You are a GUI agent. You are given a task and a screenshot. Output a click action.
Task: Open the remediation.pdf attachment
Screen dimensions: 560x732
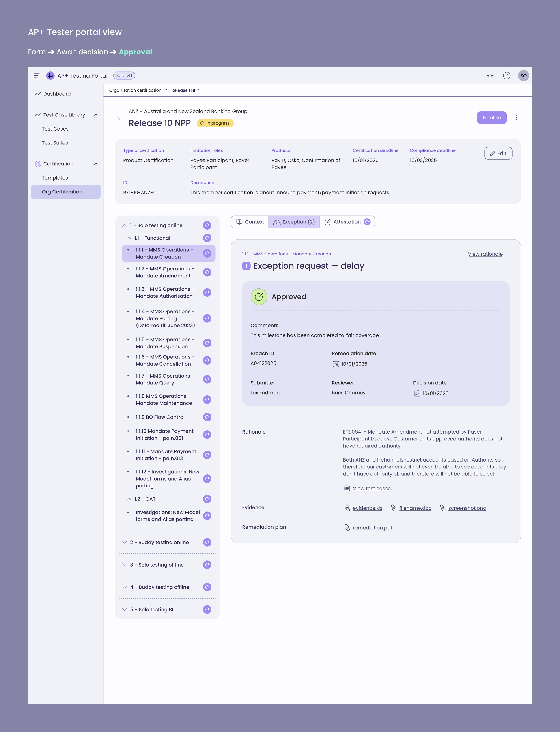pos(372,528)
